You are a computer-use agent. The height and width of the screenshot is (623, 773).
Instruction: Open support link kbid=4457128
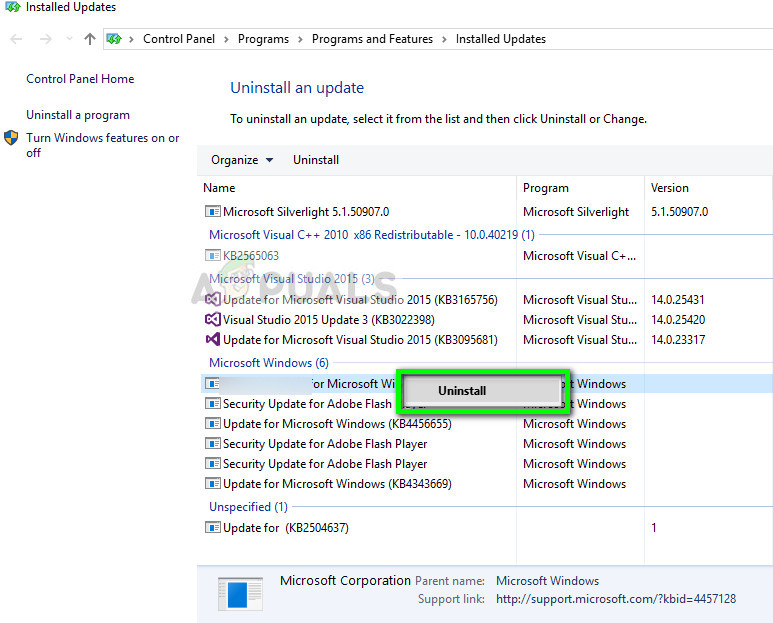(x=616, y=599)
